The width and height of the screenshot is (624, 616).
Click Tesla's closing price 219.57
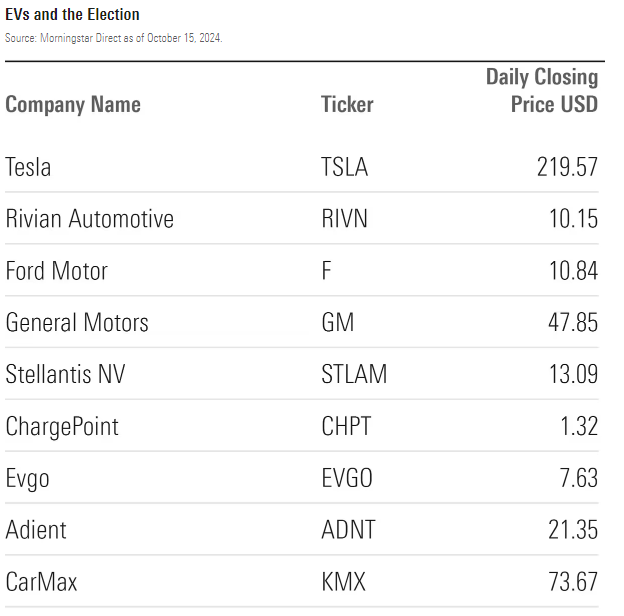point(567,167)
